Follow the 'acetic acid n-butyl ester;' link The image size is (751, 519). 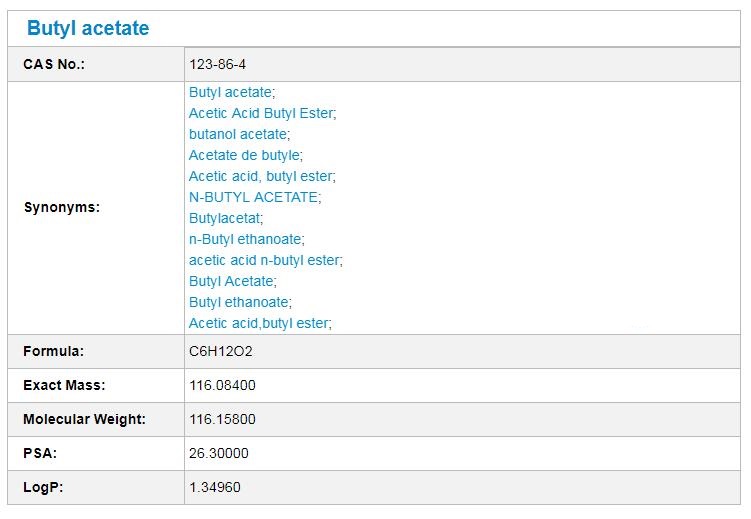[265, 260]
